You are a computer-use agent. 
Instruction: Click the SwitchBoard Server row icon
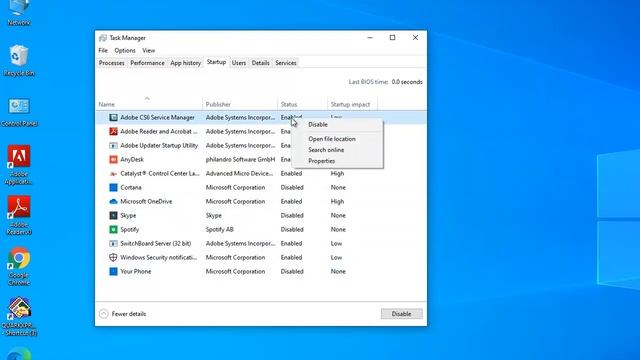pyautogui.click(x=113, y=244)
